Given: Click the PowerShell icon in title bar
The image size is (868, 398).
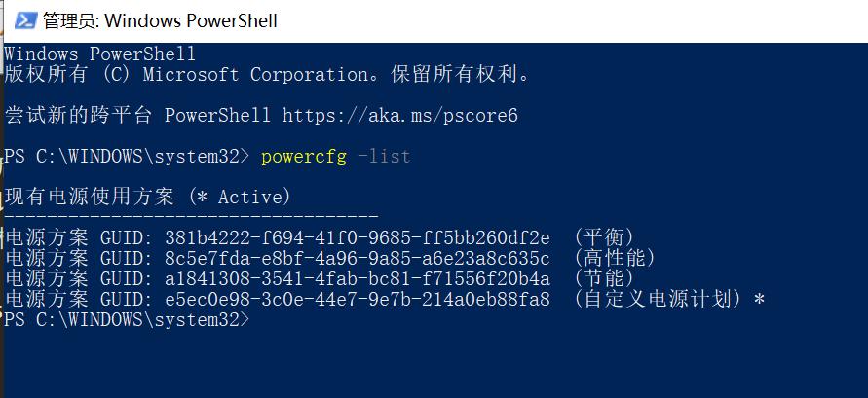Looking at the screenshot, I should 26,20.
